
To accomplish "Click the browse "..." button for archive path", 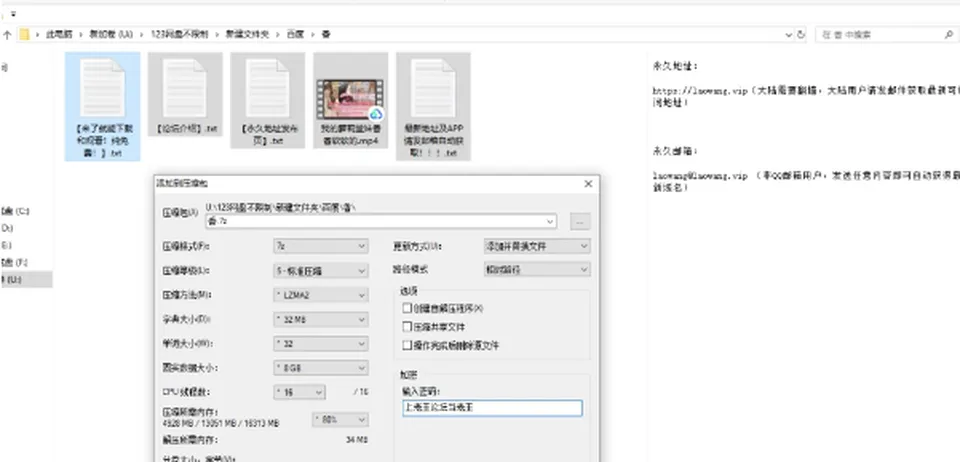I will 580,222.
